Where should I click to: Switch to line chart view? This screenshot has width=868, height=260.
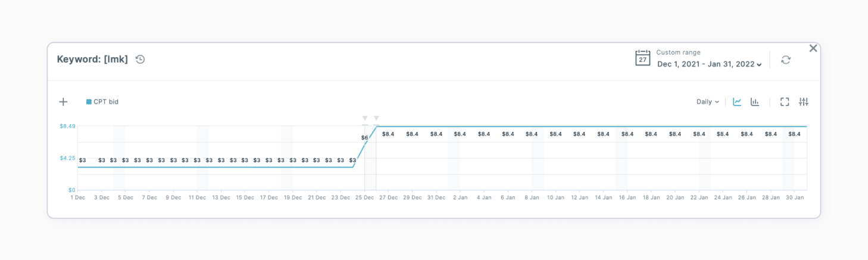pos(737,102)
